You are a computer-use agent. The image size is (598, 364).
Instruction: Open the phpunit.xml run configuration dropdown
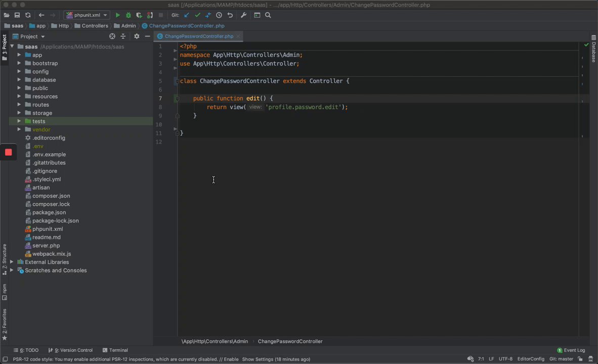point(87,15)
